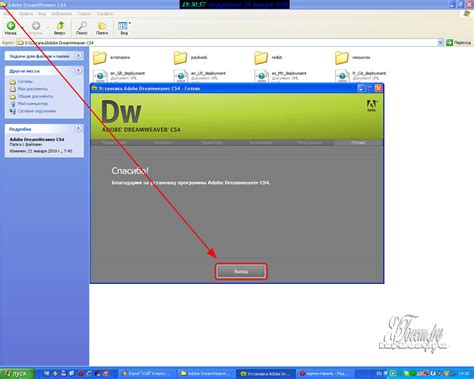Click the Переход go button
The height and width of the screenshot is (379, 474).
459,43
